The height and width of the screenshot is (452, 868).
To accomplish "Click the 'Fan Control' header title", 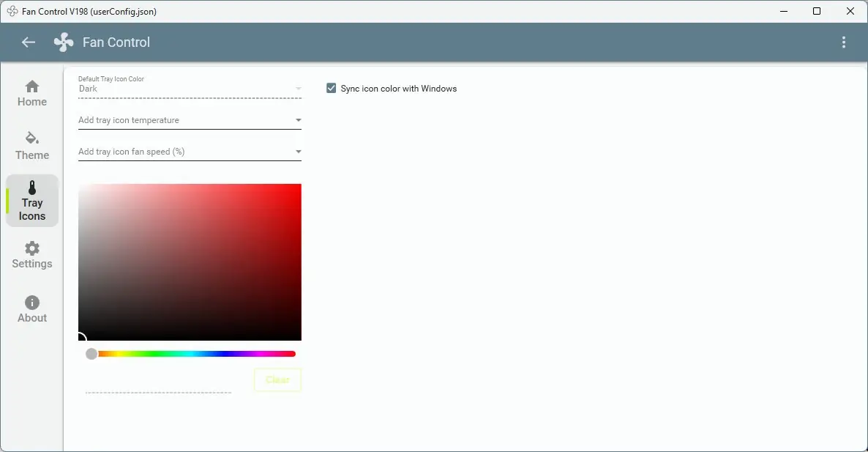I will coord(116,42).
